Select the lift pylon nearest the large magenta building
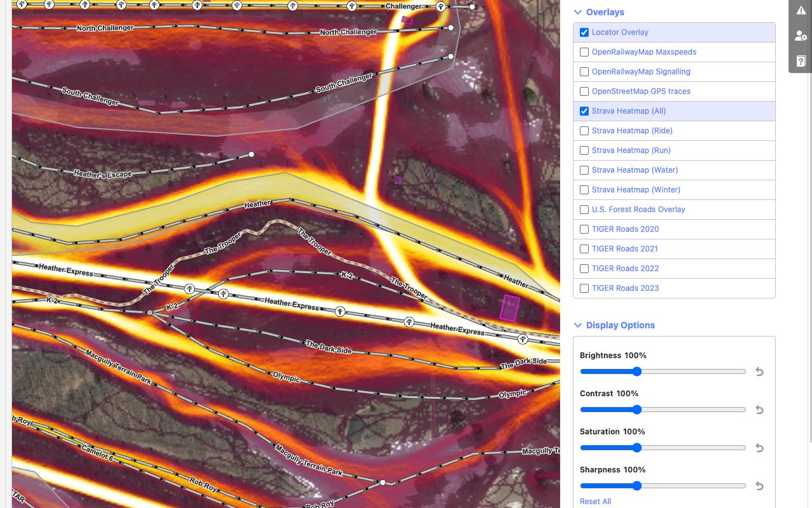The width and height of the screenshot is (812, 508). 523,339
